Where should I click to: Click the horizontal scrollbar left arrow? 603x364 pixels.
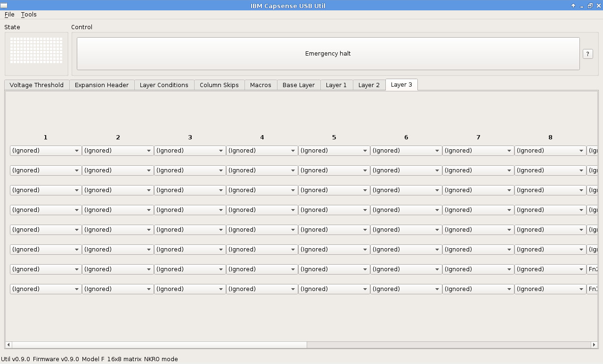tap(8, 345)
